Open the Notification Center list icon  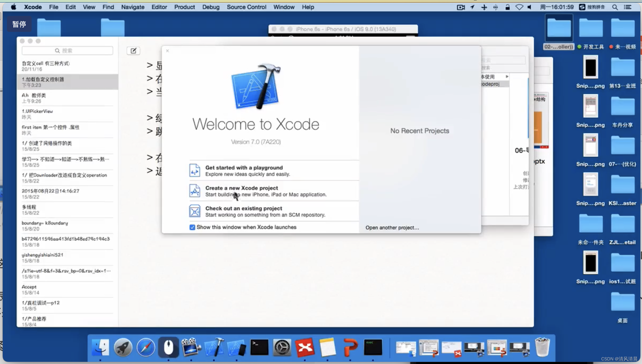(628, 7)
